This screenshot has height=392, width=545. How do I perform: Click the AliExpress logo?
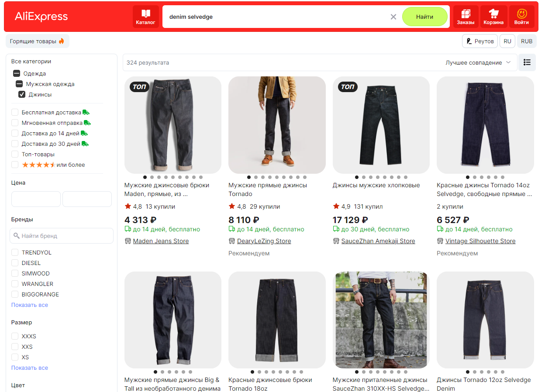click(41, 17)
